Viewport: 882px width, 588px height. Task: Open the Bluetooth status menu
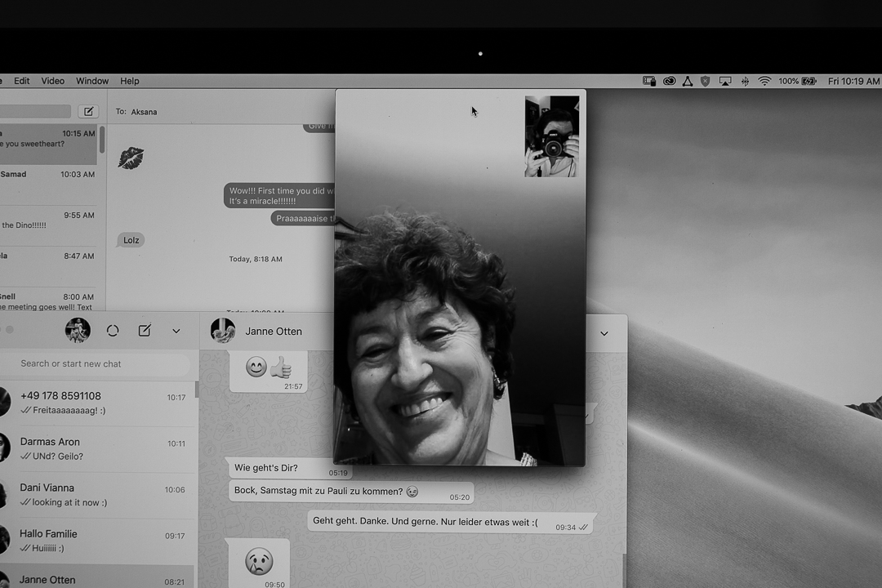pyautogui.click(x=745, y=81)
